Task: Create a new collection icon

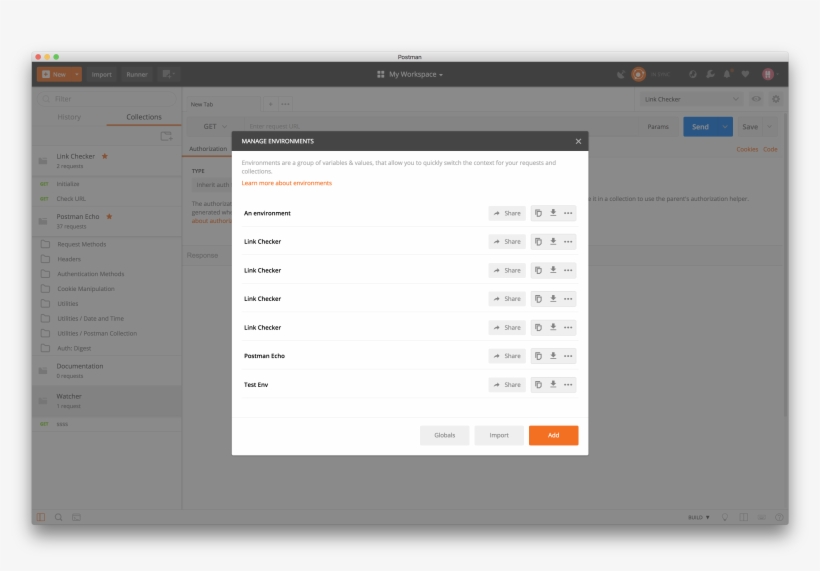Action: (166, 136)
